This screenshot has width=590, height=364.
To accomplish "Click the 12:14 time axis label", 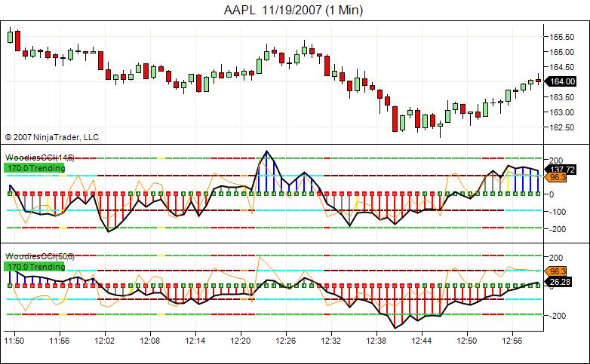I will [195, 341].
